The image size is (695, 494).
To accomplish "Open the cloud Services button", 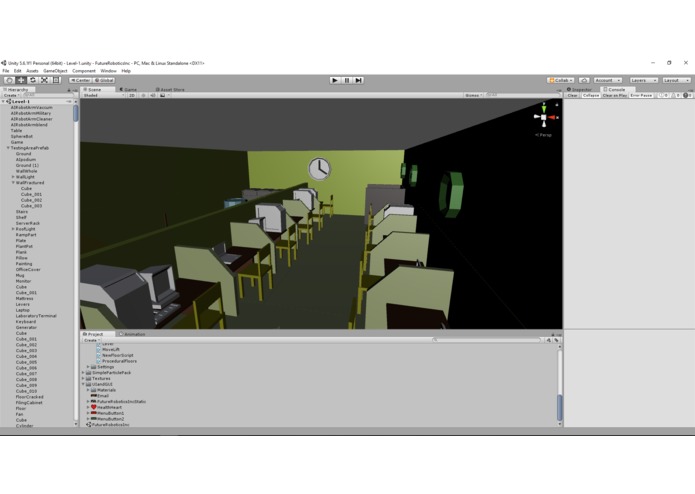I will pyautogui.click(x=584, y=80).
